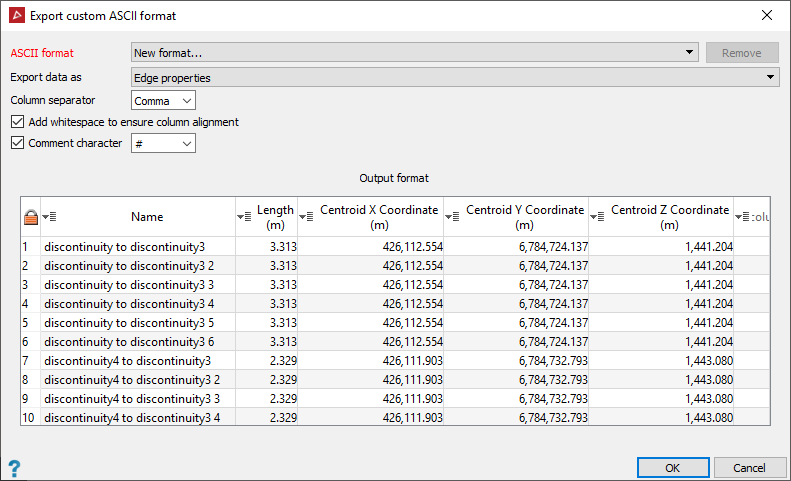Open the Column separator Comma dropdown
This screenshot has width=791, height=481.
163,100
